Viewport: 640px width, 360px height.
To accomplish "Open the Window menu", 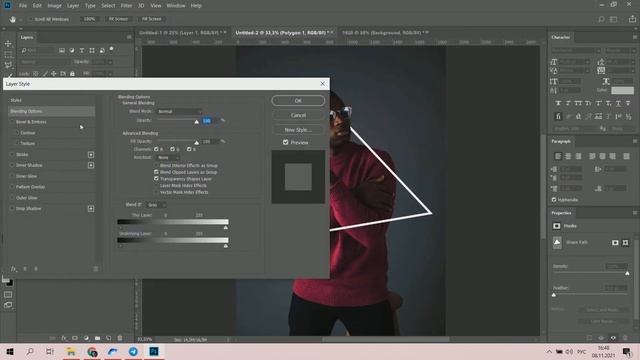I will coord(176,6).
